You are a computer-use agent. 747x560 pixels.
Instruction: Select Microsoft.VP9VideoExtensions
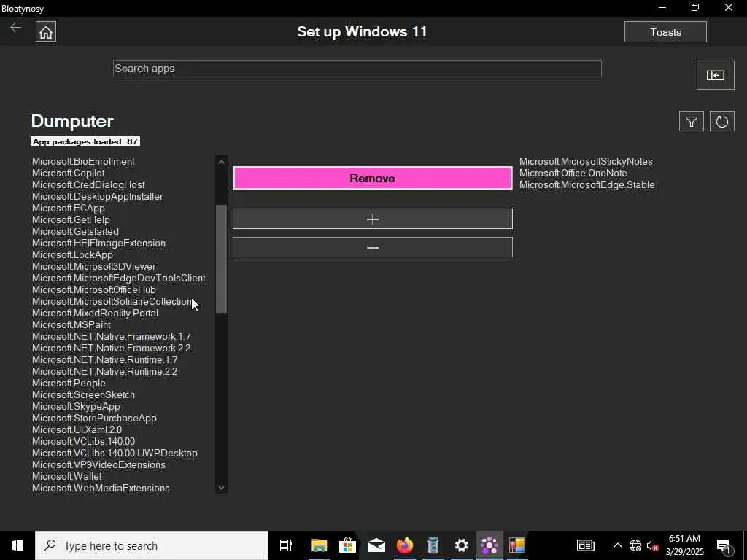[x=98, y=464]
